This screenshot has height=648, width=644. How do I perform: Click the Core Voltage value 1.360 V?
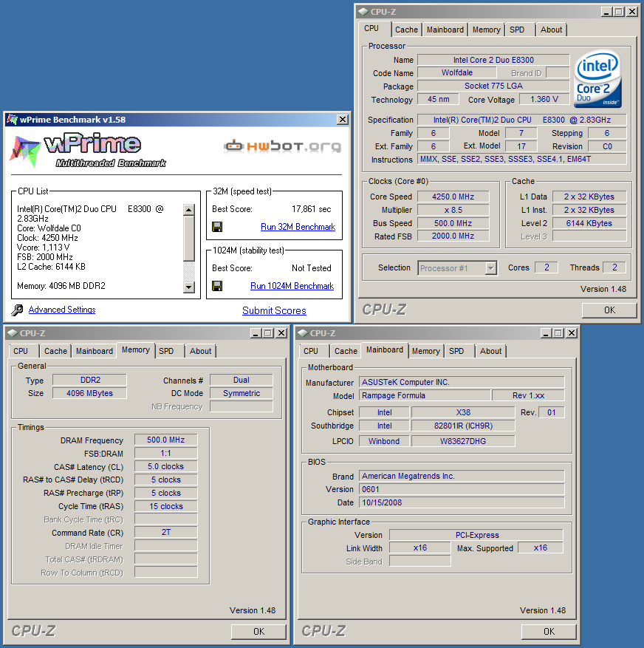tap(544, 99)
